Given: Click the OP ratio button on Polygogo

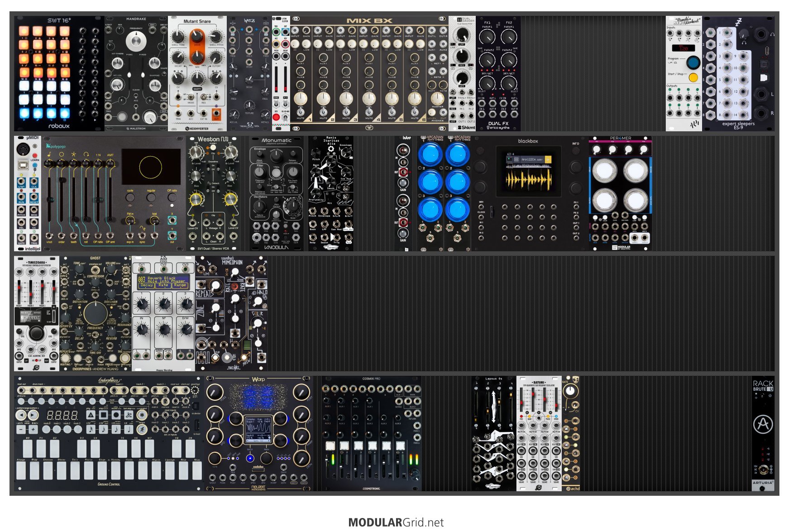Looking at the screenshot, I should [x=172, y=198].
